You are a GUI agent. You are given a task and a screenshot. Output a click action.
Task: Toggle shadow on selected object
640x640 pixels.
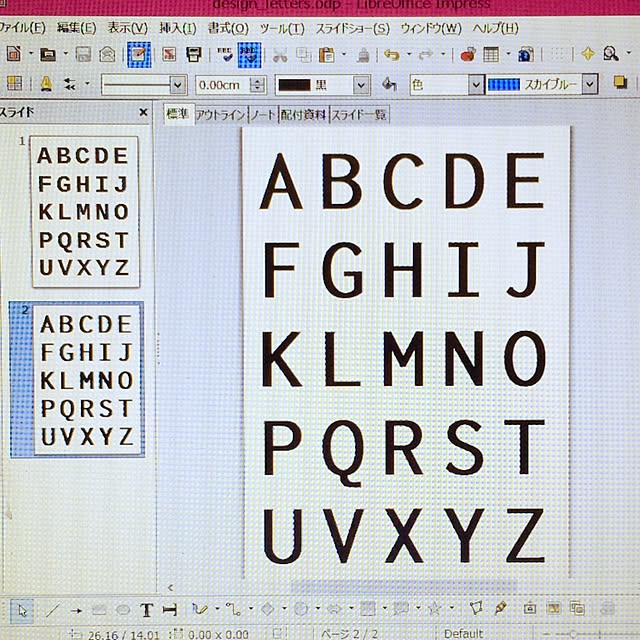[x=620, y=83]
